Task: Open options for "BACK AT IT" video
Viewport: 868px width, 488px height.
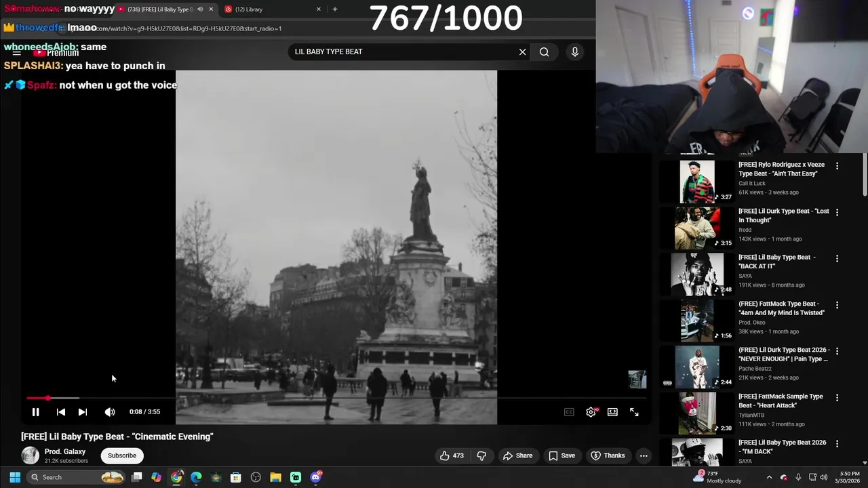Action: click(837, 258)
